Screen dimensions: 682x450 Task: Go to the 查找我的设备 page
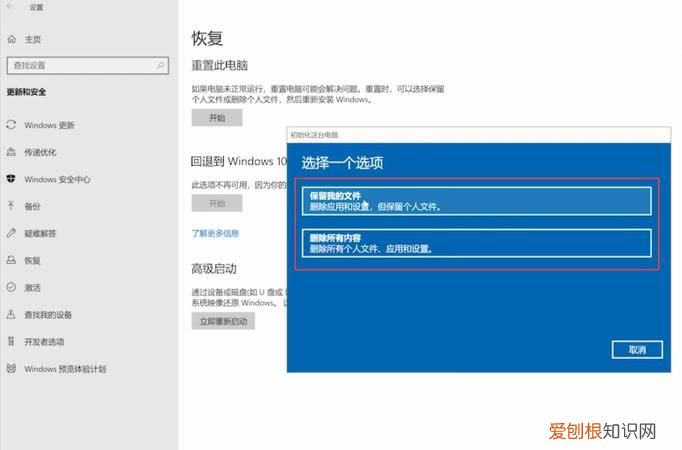click(x=48, y=314)
